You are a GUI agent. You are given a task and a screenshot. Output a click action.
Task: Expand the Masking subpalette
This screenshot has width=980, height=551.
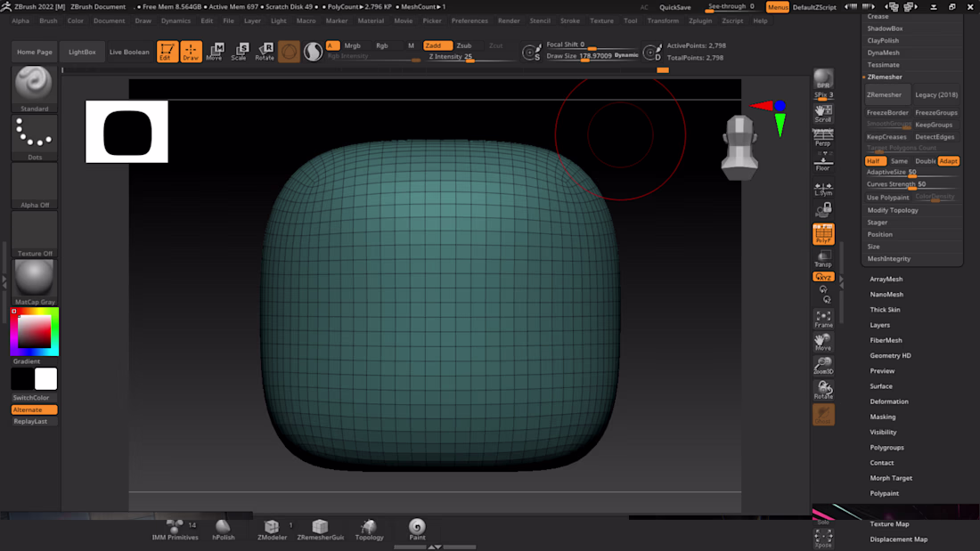pyautogui.click(x=883, y=417)
